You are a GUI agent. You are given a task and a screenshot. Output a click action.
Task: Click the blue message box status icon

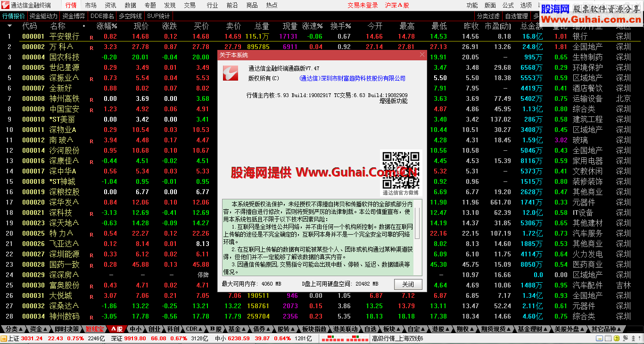pos(599,338)
